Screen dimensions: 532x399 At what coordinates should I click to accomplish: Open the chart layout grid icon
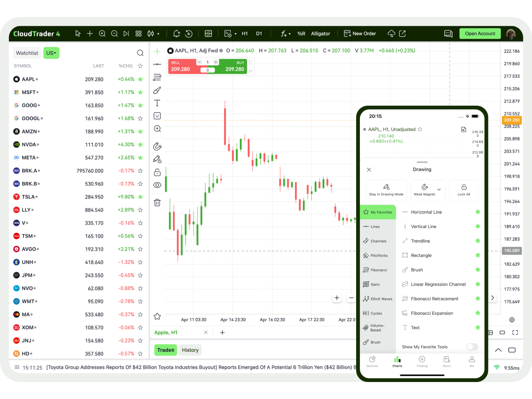[x=139, y=34]
